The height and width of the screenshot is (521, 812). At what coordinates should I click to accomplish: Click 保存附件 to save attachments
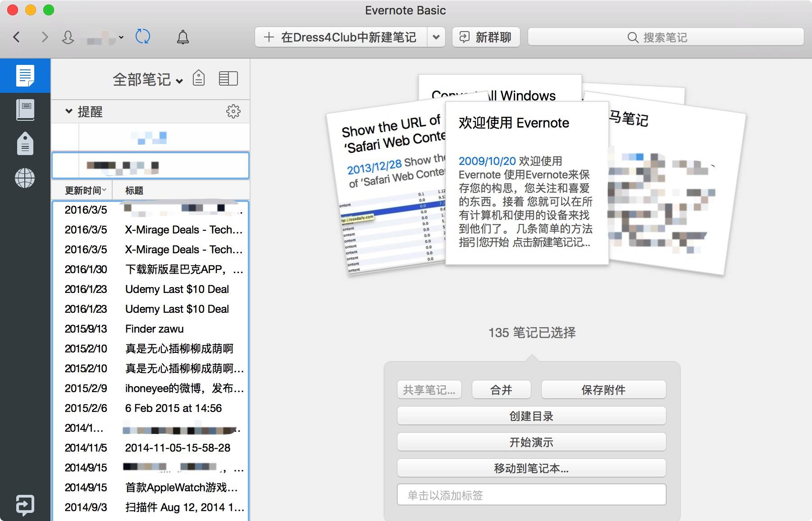[x=603, y=390]
